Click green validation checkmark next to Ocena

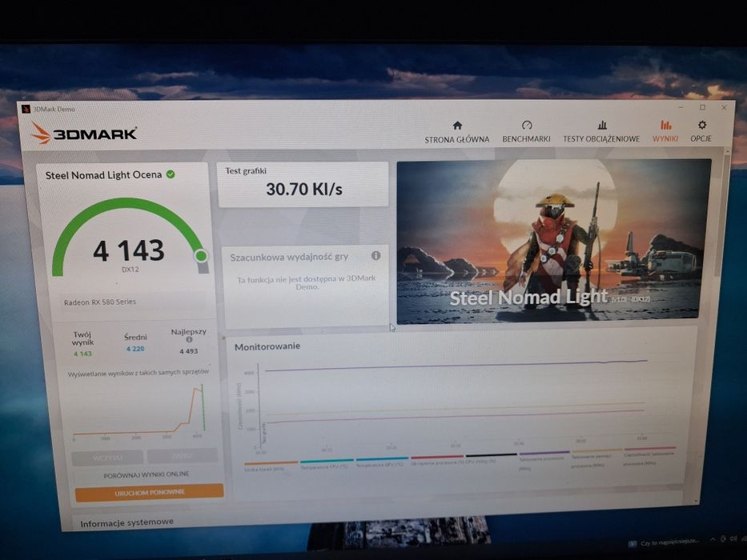(x=171, y=174)
